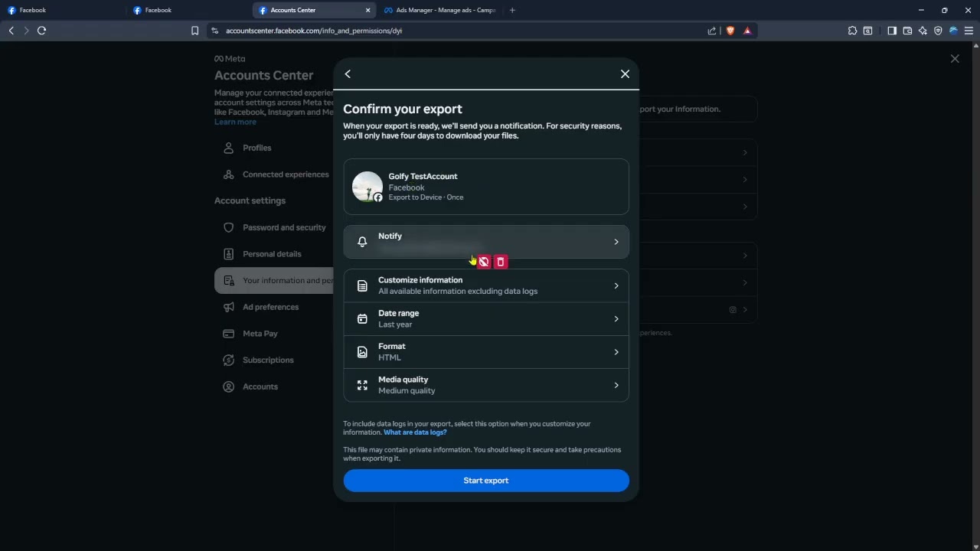Click the Last year date range value
The height and width of the screenshot is (551, 980).
click(395, 324)
